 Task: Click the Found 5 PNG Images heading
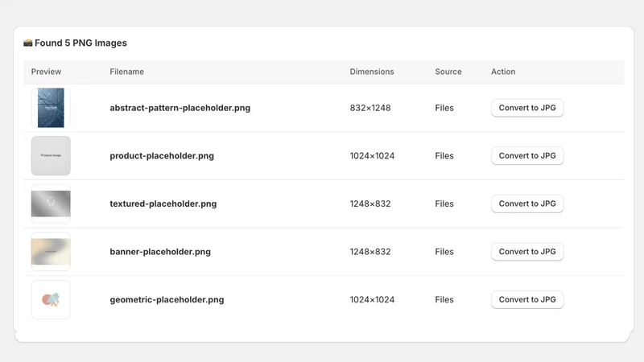pos(80,43)
